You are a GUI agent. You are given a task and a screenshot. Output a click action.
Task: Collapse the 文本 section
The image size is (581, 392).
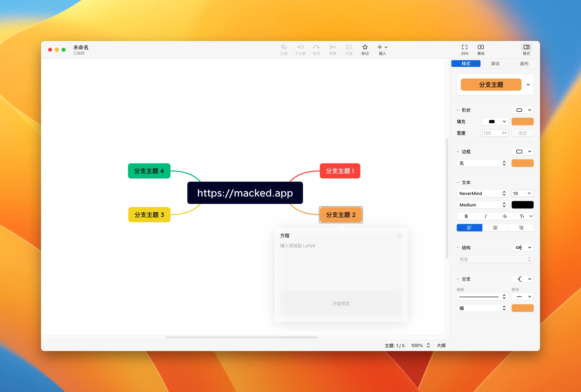(458, 183)
